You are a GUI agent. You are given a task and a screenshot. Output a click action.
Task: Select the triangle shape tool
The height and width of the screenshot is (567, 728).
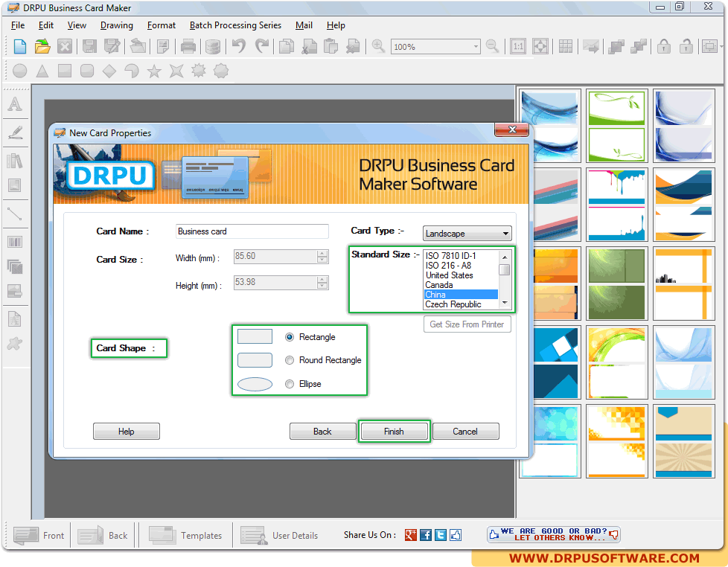click(42, 71)
